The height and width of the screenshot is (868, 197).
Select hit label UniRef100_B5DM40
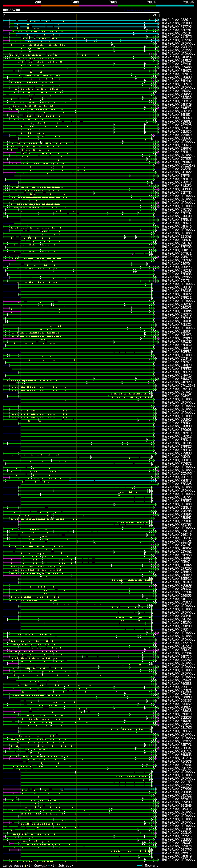(x=177, y=162)
